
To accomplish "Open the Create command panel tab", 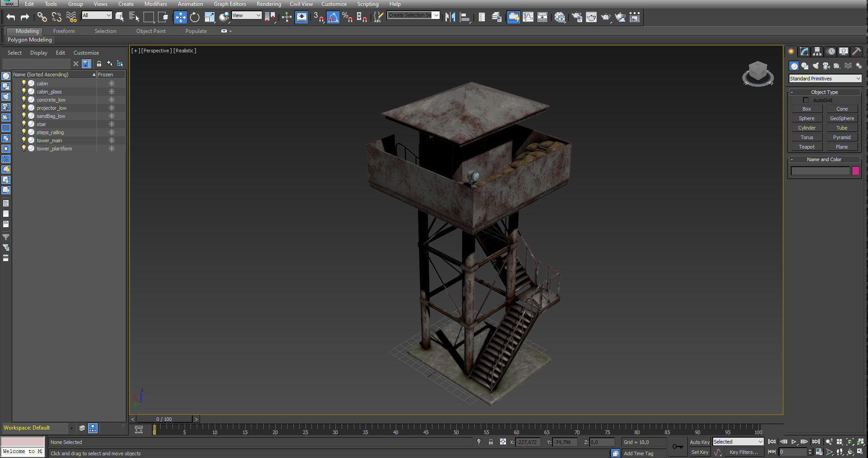I will click(x=791, y=51).
